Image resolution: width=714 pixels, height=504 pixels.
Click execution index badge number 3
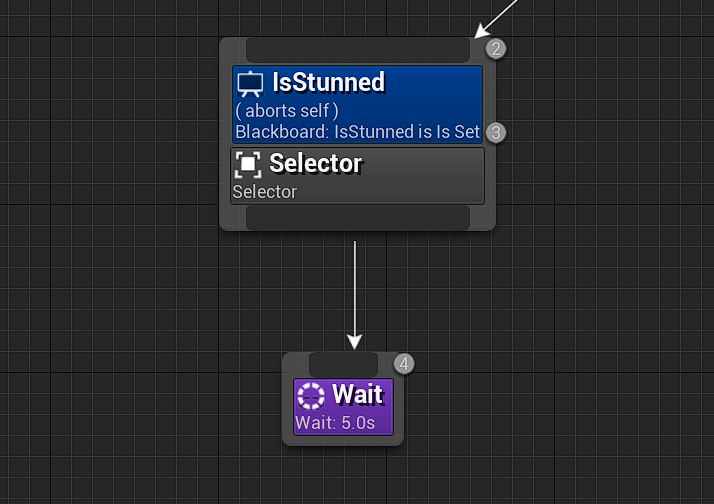(x=495, y=132)
